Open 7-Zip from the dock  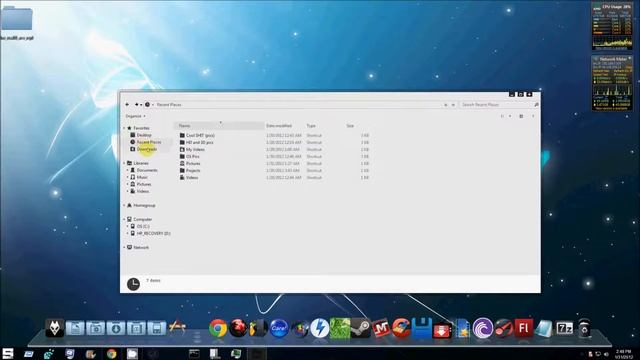coord(564,328)
